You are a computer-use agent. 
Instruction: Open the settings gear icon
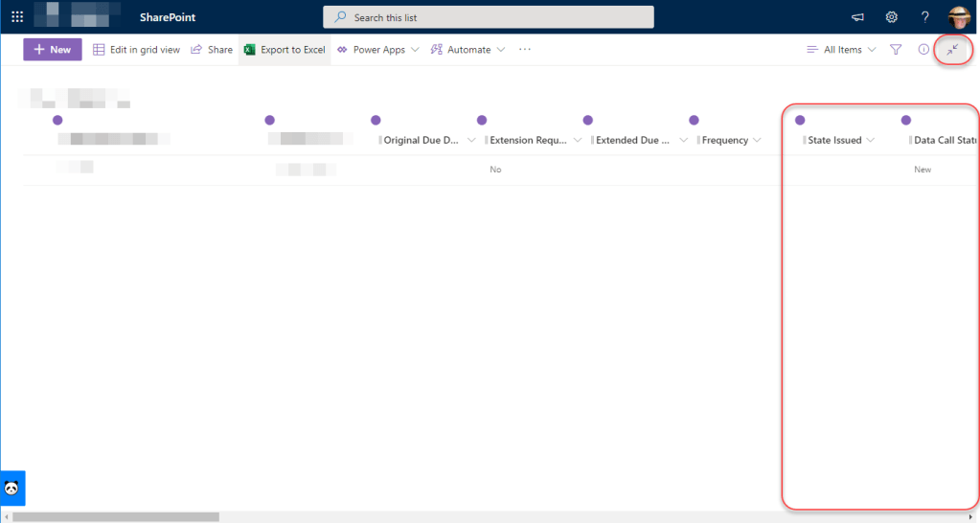pyautogui.click(x=891, y=17)
